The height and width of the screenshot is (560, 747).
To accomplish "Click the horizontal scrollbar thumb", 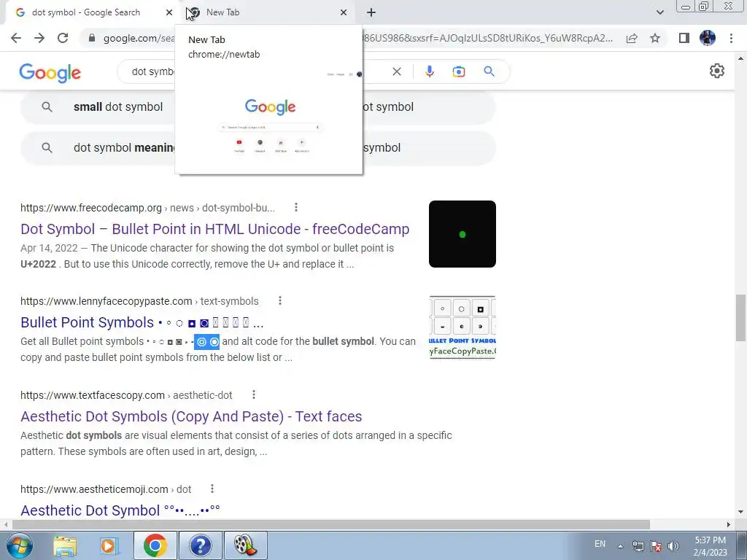I will (x=330, y=524).
